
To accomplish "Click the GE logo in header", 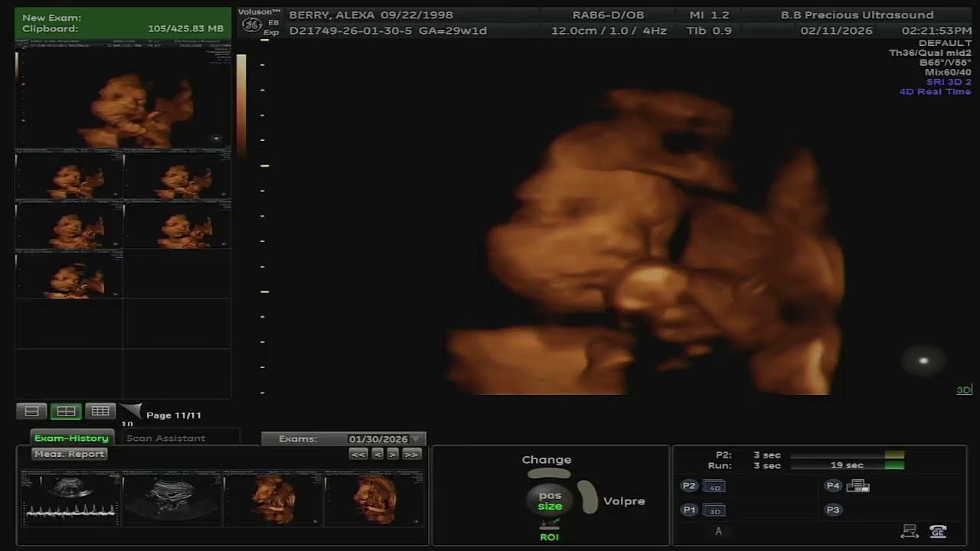I will coord(251,25).
